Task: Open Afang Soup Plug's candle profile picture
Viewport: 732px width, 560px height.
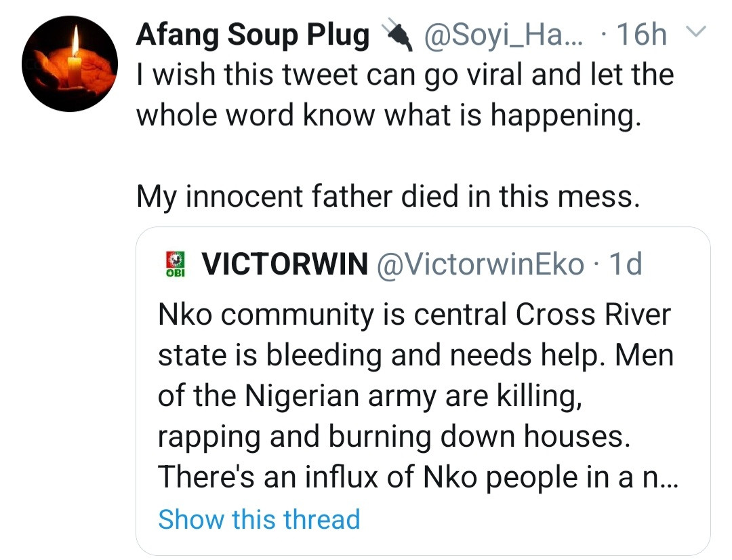Action: [70, 64]
